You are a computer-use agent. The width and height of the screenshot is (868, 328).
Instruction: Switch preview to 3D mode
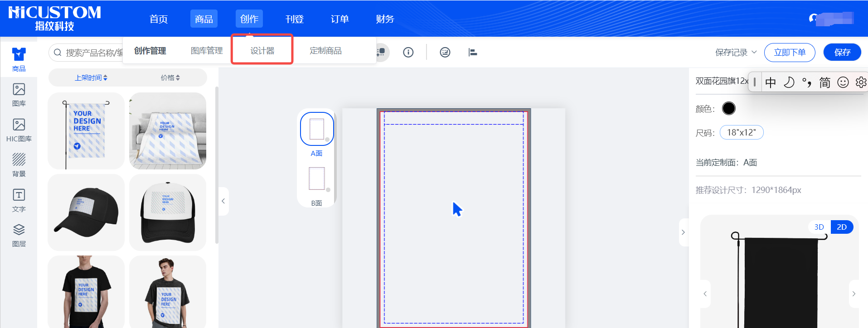819,227
